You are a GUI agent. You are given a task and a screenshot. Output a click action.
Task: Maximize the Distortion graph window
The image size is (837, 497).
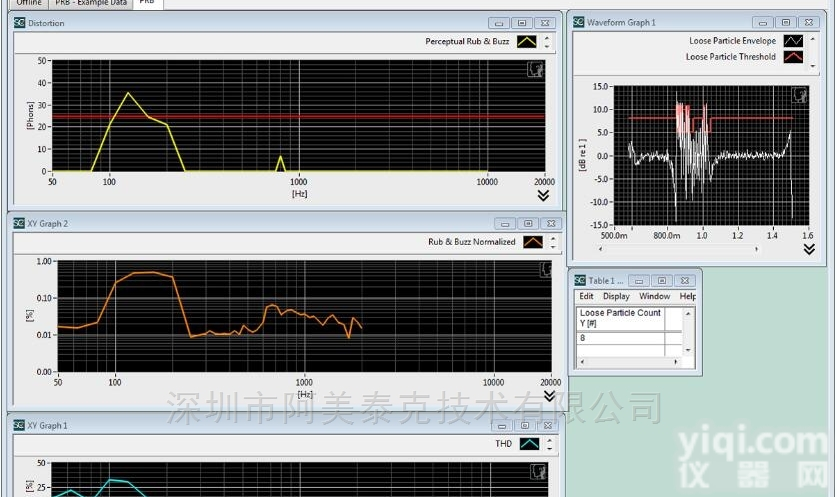(x=520, y=23)
